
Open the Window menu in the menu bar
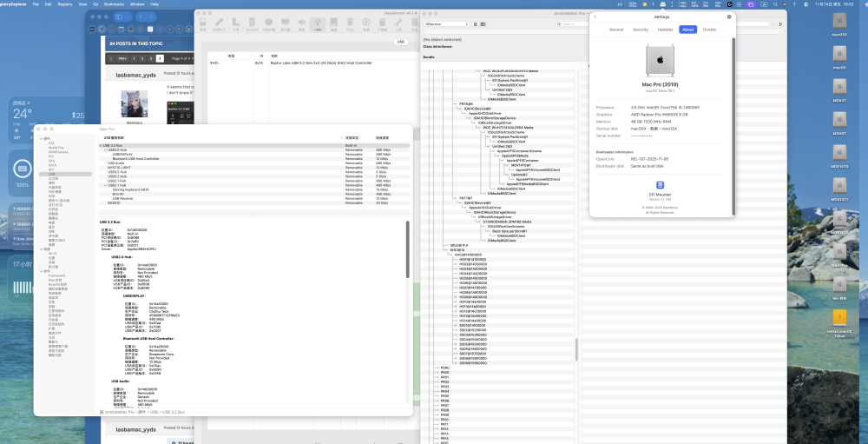point(137,3)
